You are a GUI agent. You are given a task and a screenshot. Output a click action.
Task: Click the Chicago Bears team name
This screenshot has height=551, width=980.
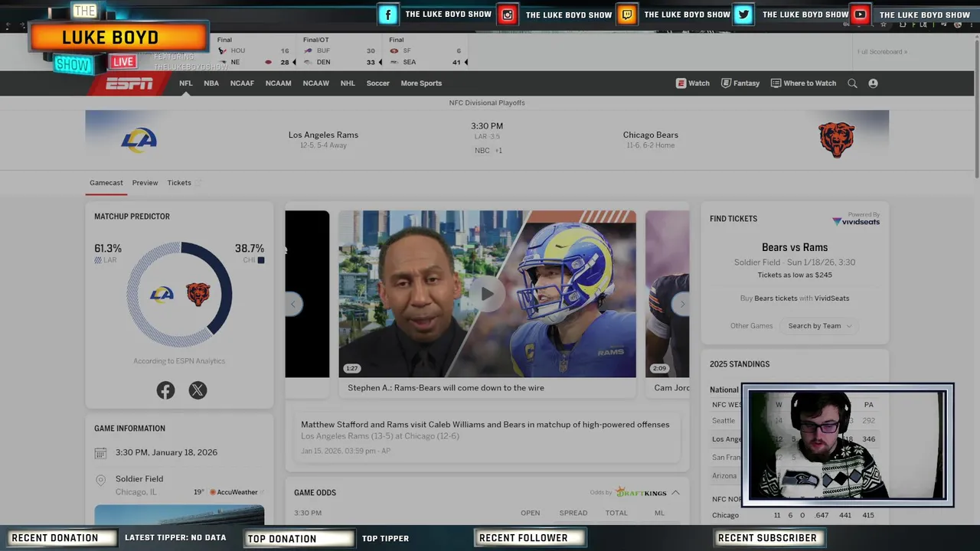pyautogui.click(x=651, y=135)
